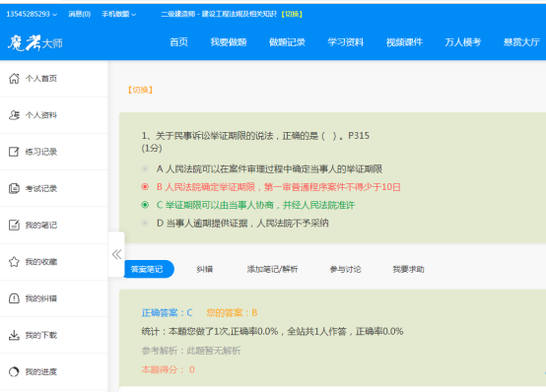
Task: Open 消息(0) messages link
Action: click(x=80, y=14)
